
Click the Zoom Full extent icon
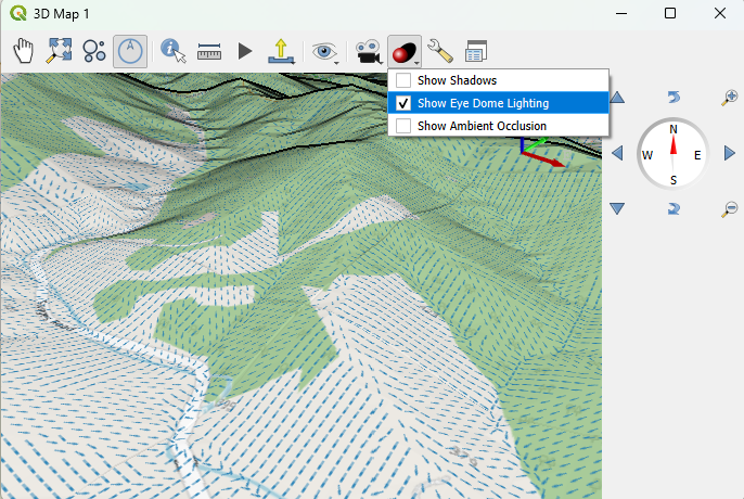click(59, 51)
